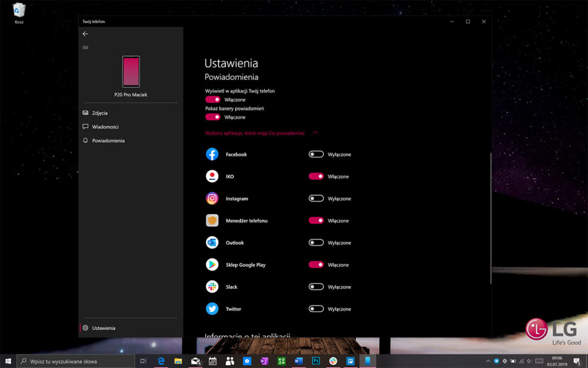
Task: Collapse 'Wybierz aplikacje' app list
Action: (x=262, y=133)
